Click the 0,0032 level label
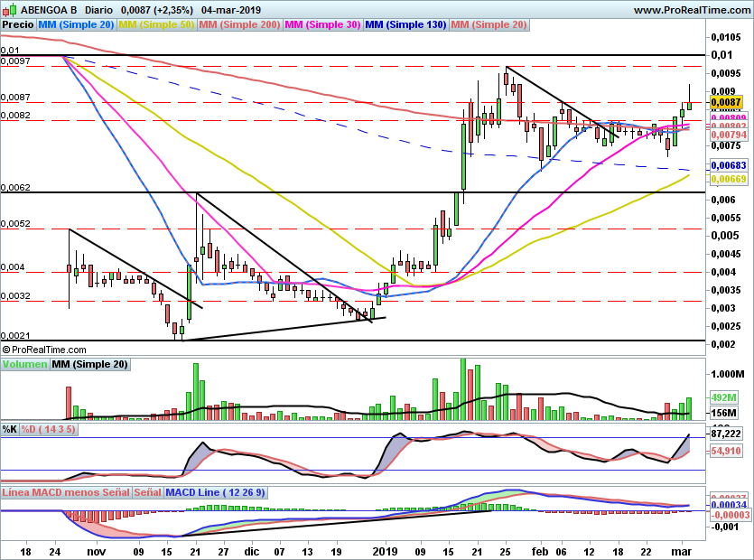The height and width of the screenshot is (560, 754). pos(15,296)
